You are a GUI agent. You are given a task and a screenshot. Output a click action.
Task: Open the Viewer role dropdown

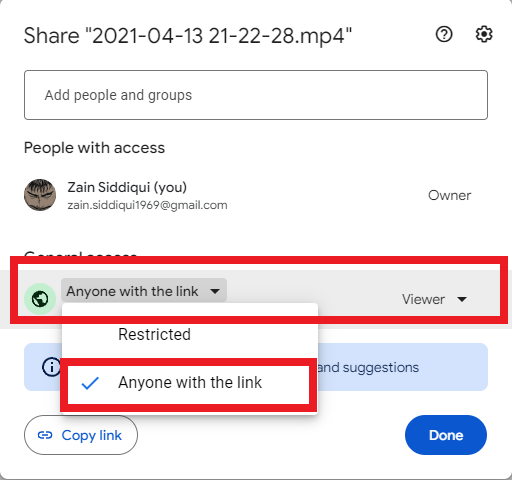tap(434, 299)
